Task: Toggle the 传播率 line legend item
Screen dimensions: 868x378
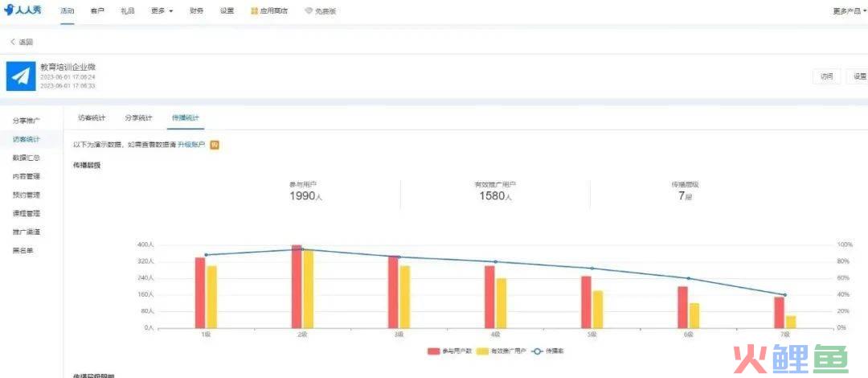Action: [x=547, y=351]
